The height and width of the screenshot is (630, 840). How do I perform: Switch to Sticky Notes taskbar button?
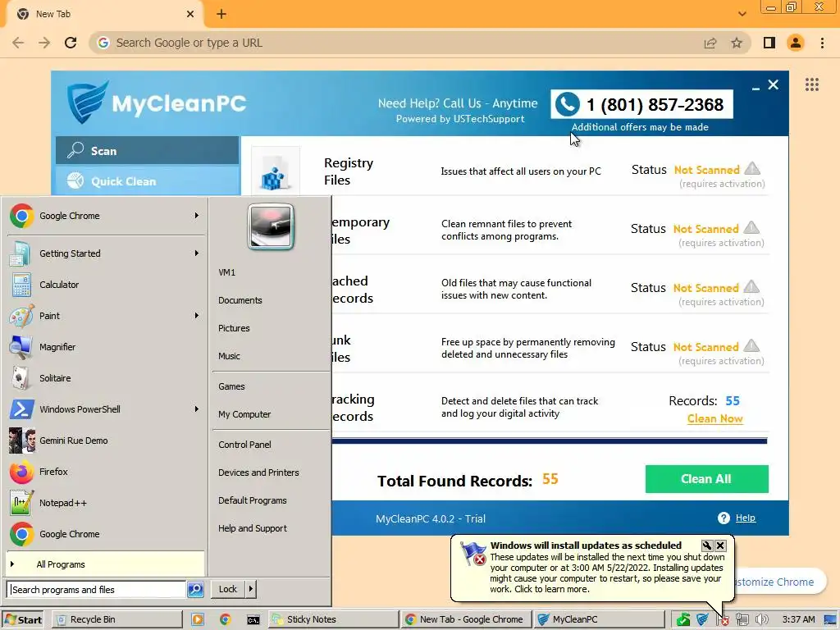333,619
